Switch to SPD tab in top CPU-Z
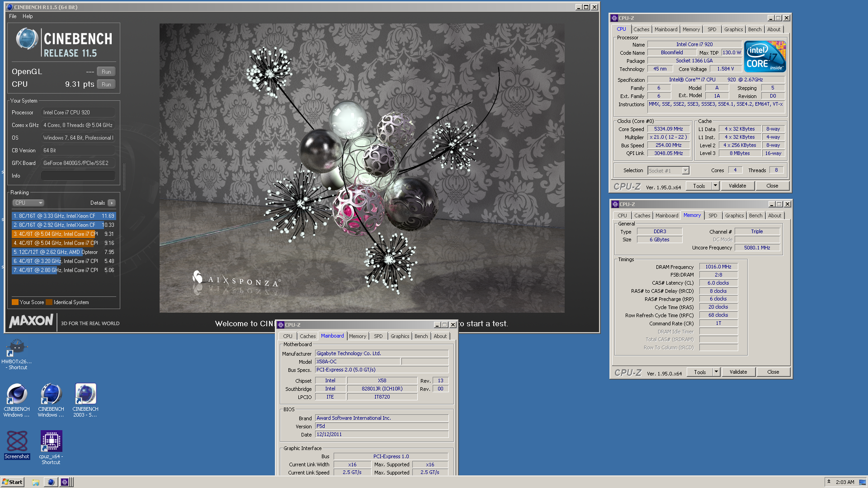 point(712,29)
